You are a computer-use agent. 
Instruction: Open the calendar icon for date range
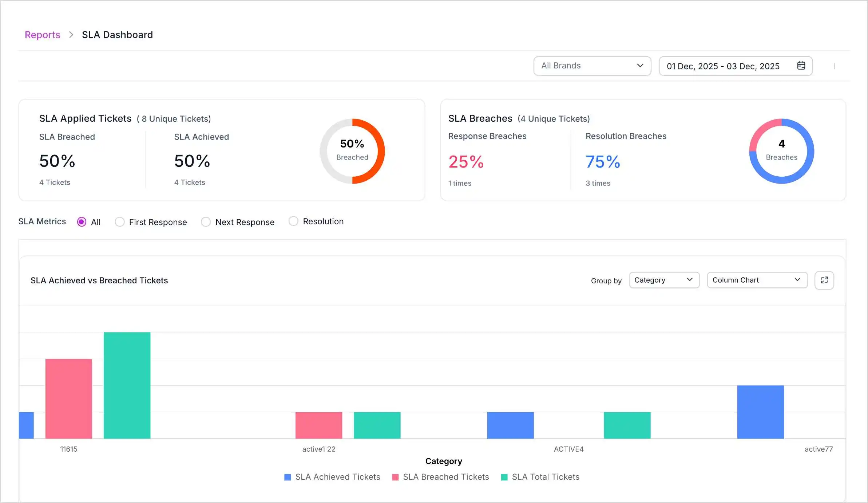[801, 66]
